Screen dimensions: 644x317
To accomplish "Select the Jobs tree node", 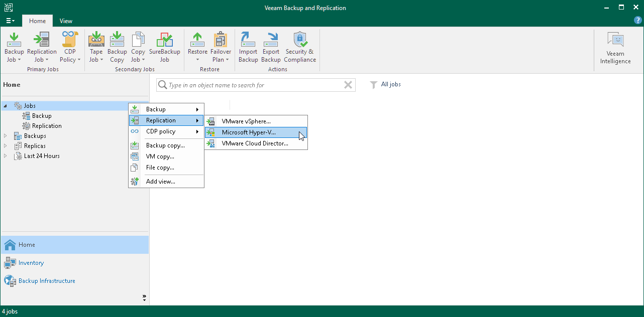I will click(x=30, y=106).
